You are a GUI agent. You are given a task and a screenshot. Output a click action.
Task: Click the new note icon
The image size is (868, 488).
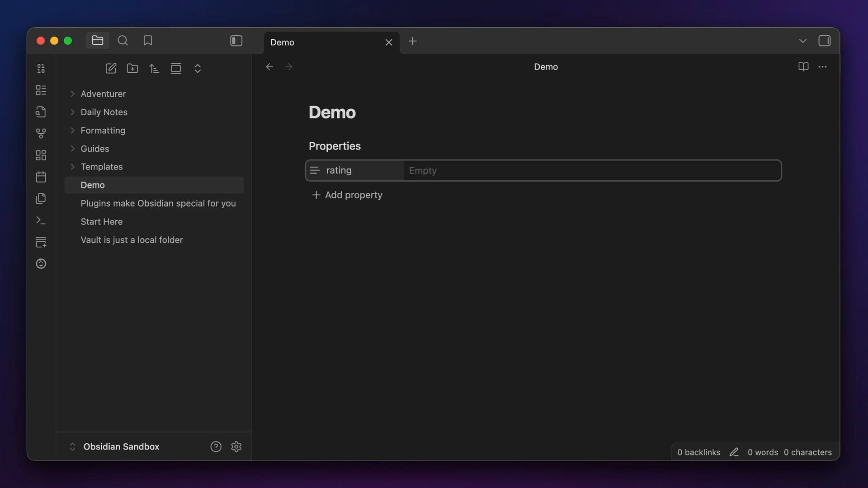pyautogui.click(x=111, y=68)
